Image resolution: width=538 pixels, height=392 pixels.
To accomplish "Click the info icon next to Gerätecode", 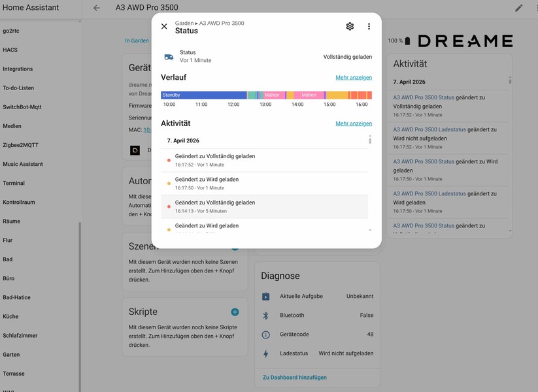I will point(265,334).
